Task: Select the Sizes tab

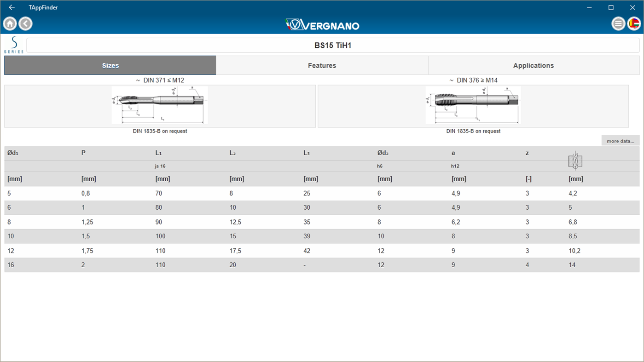Action: (x=110, y=65)
